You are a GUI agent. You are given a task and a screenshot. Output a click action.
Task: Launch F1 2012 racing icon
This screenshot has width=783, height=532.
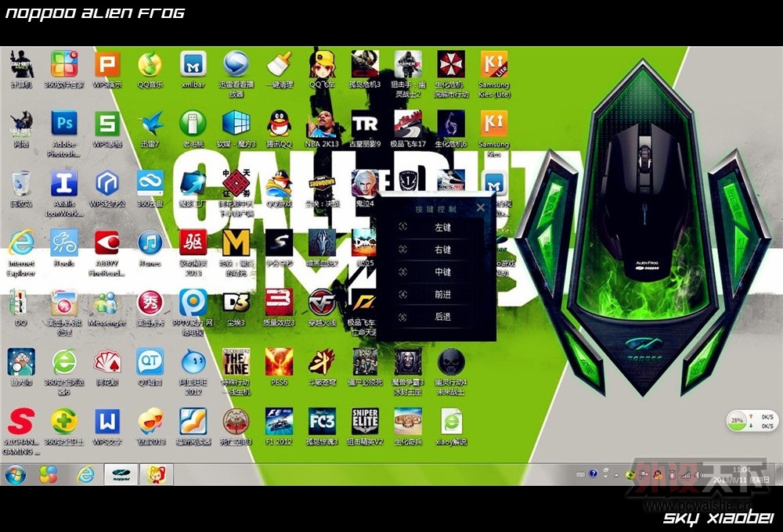point(280,421)
